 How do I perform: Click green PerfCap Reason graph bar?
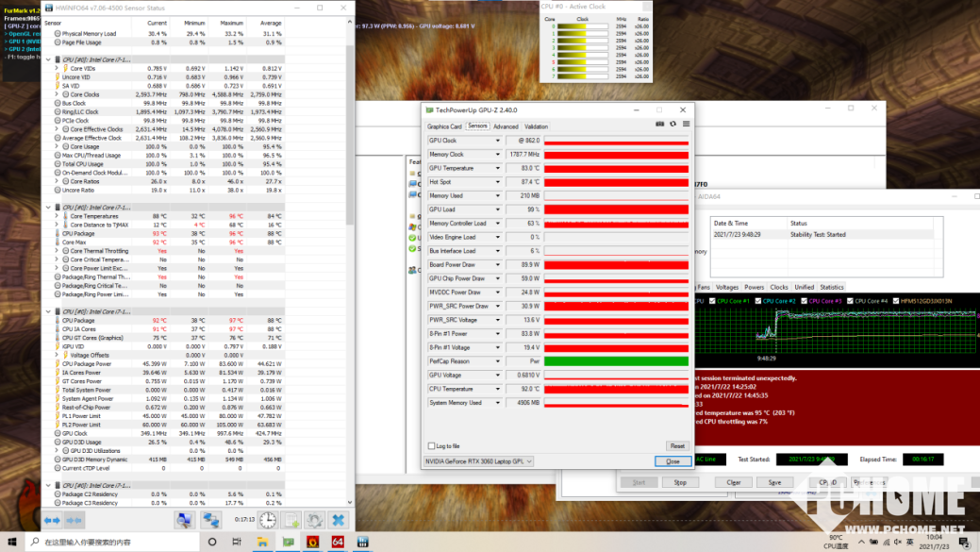[x=616, y=361]
